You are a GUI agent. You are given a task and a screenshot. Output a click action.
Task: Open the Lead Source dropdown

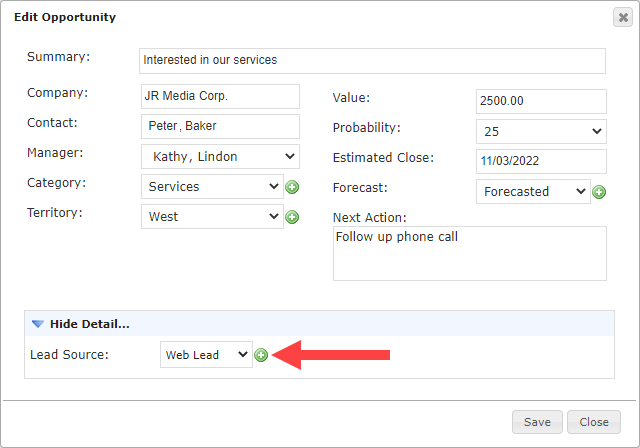(x=206, y=355)
